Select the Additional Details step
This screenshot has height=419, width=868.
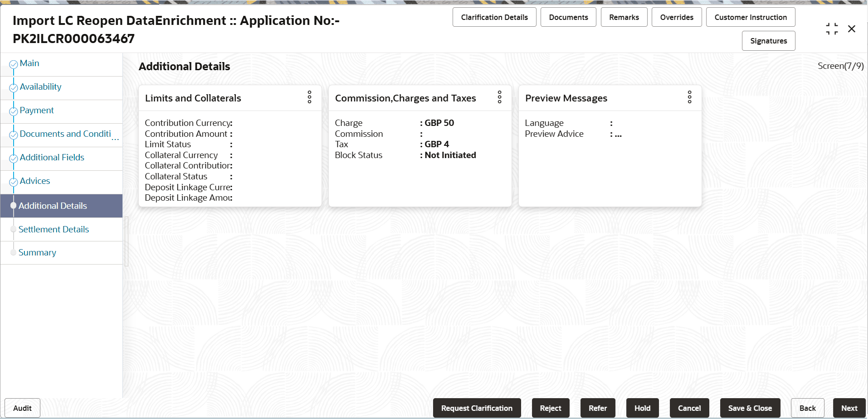[x=61, y=206]
